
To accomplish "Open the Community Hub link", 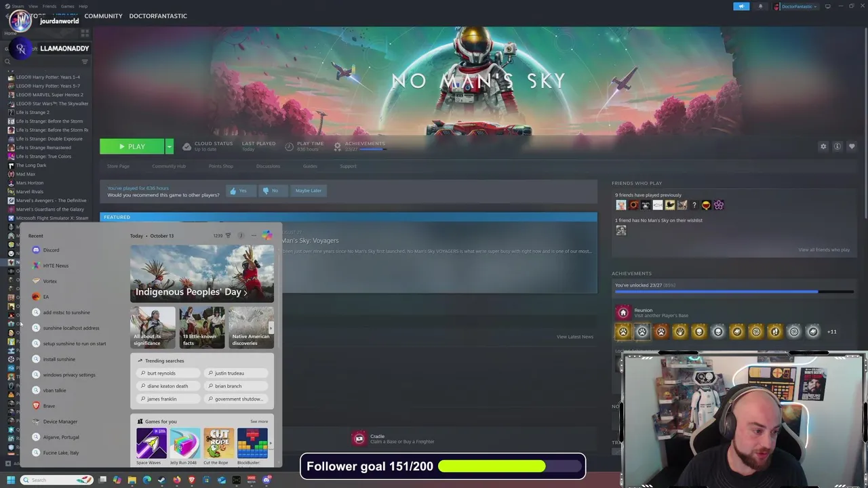I will pos(169,166).
